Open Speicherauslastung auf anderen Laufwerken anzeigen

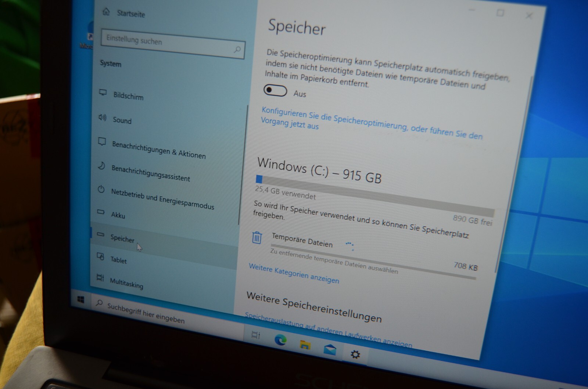pyautogui.click(x=328, y=331)
